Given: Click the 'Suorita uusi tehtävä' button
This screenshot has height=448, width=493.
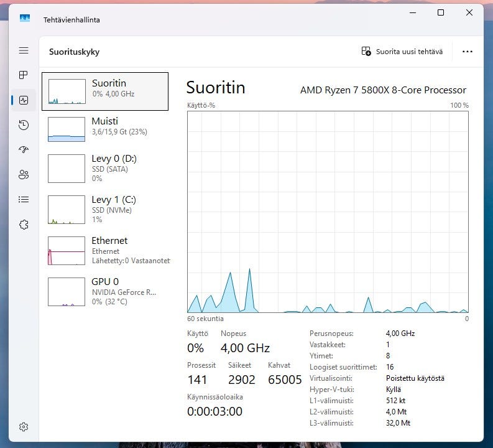Looking at the screenshot, I should (x=402, y=52).
